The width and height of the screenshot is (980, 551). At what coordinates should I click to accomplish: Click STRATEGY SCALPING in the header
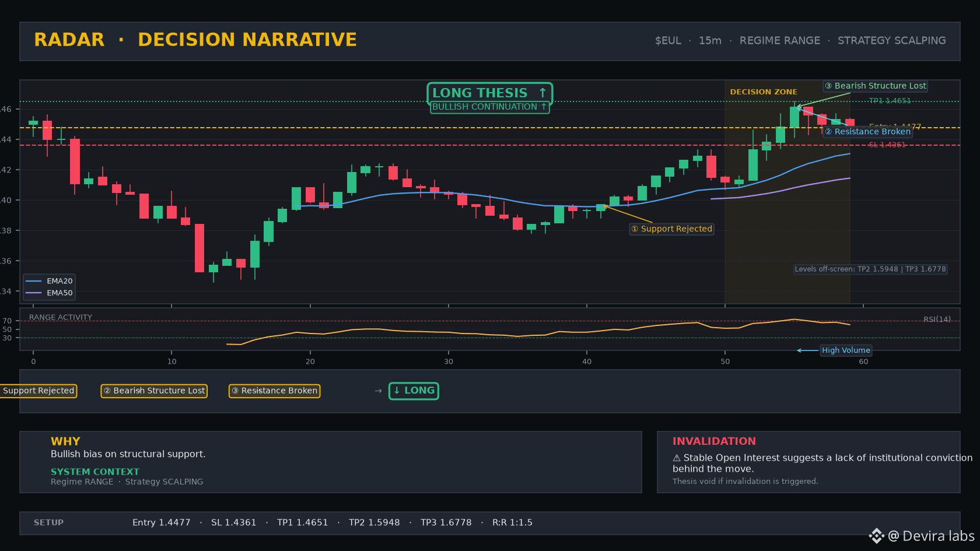coord(891,41)
